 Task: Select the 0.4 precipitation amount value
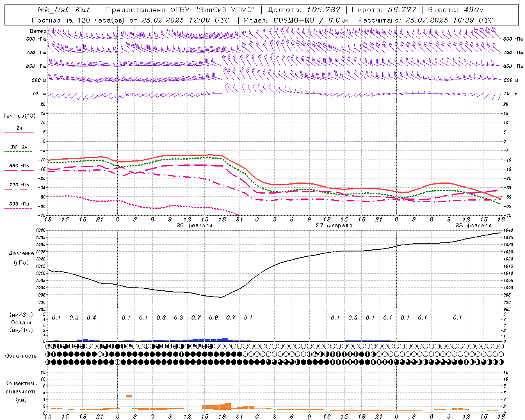[x=91, y=317]
